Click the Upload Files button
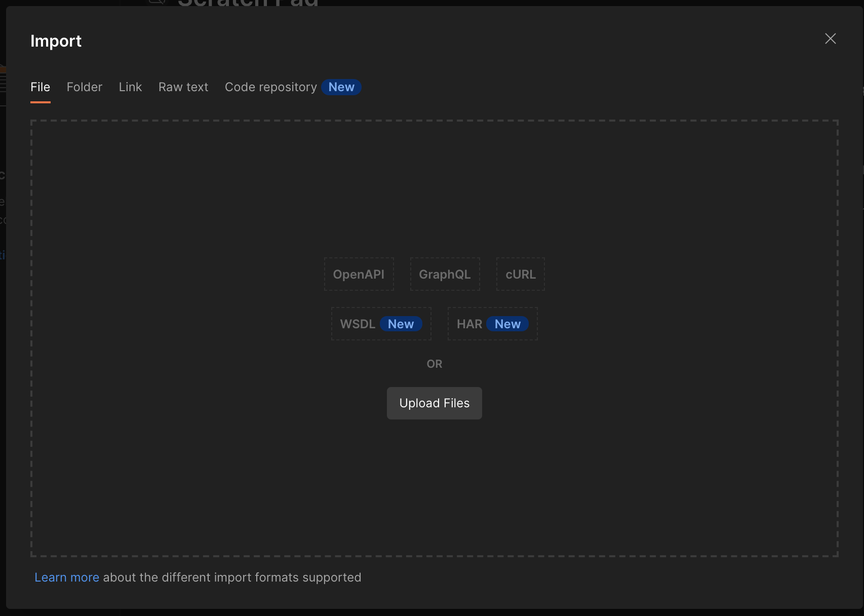The width and height of the screenshot is (864, 616). click(434, 403)
